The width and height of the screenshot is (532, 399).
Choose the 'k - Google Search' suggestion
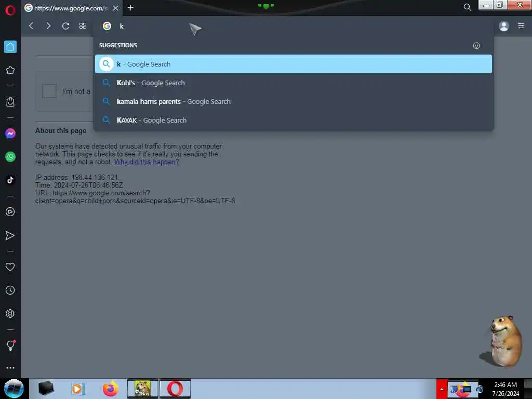tap(294, 64)
